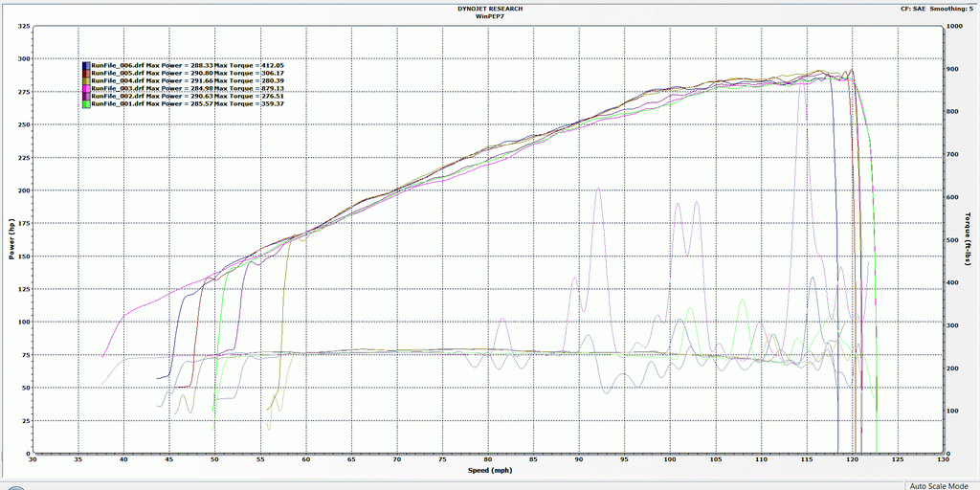Click the RunFile_004.drf olive color swatch
Viewport: 980px width, 490px height.
pyautogui.click(x=86, y=80)
